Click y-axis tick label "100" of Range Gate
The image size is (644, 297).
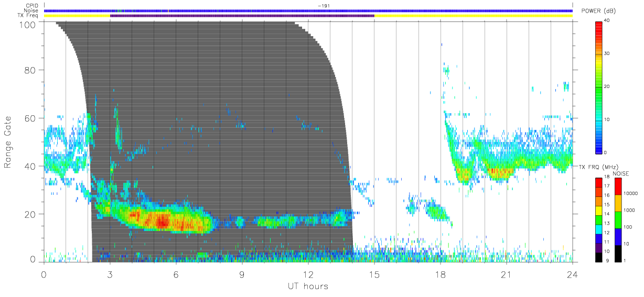pos(27,25)
